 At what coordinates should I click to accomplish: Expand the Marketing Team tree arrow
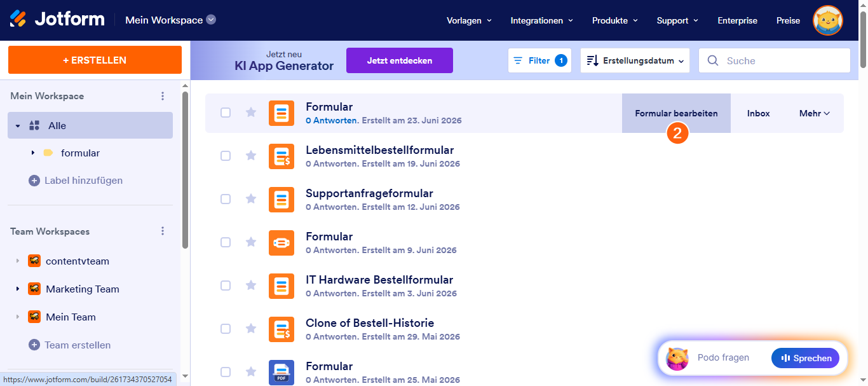[x=18, y=289]
